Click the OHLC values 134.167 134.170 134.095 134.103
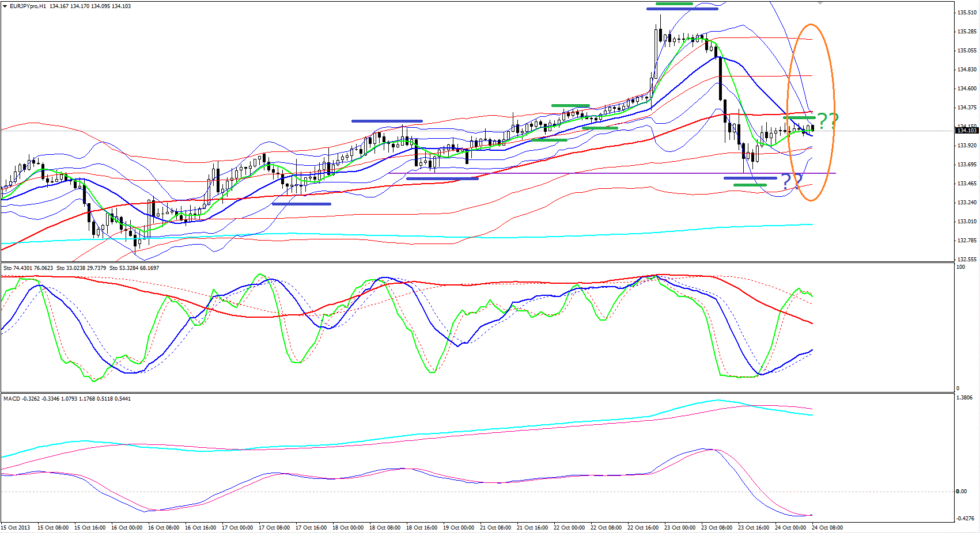Image resolution: width=980 pixels, height=533 pixels. (x=90, y=6)
